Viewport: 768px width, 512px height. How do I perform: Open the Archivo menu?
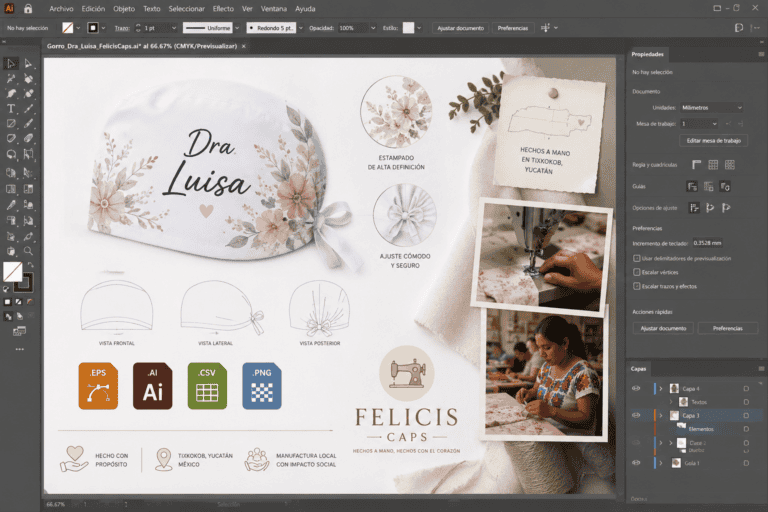61,8
